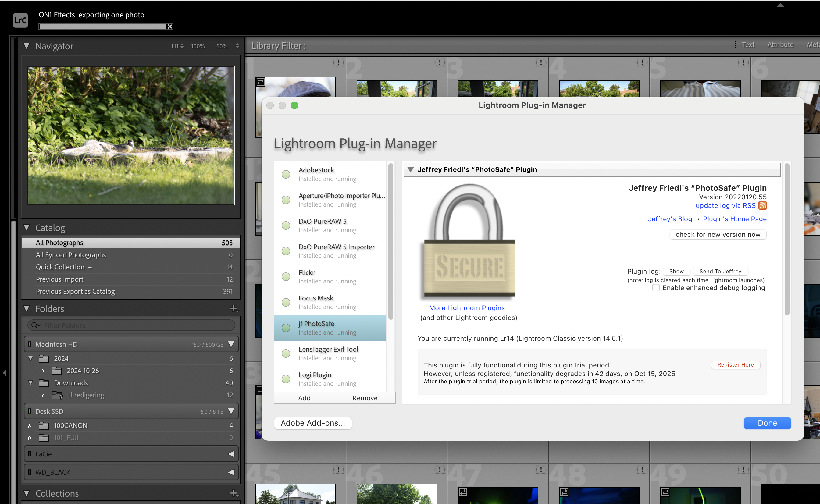Click the Quick Collection plus sign

[x=90, y=267]
